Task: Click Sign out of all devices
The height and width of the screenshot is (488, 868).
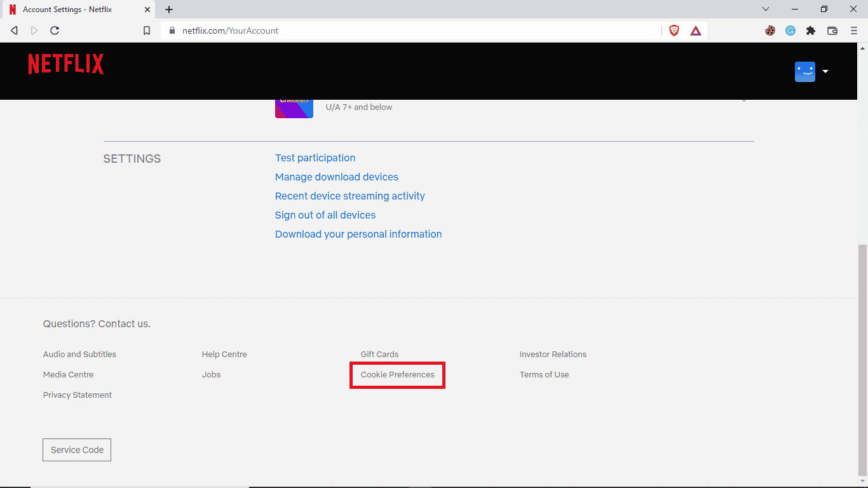Action: tap(325, 215)
